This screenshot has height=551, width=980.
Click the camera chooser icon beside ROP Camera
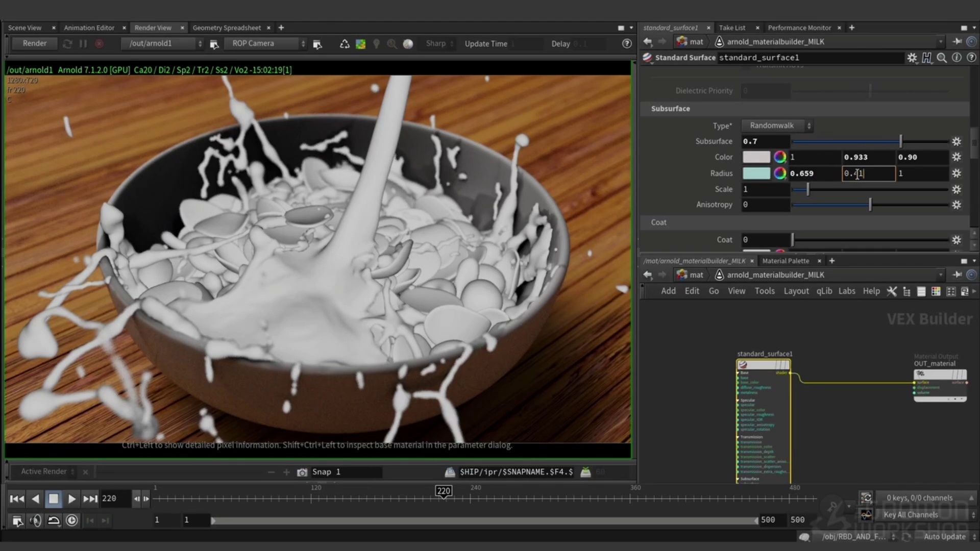317,44
